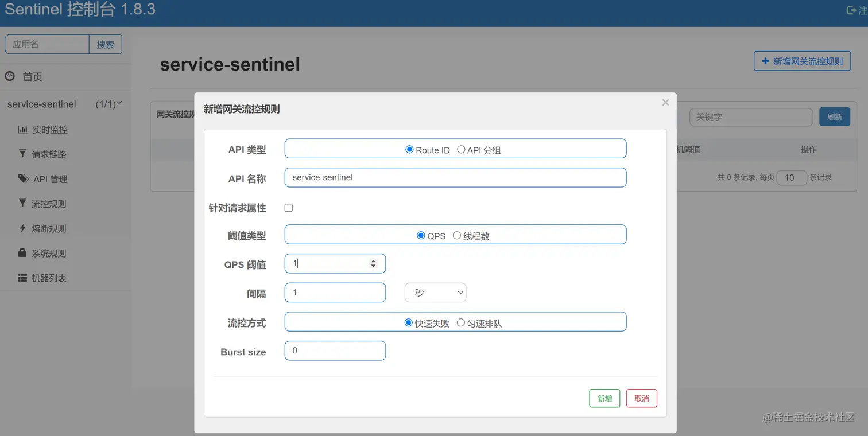The width and height of the screenshot is (868, 436).
Task: Click the 关键字 filter input
Action: pos(751,116)
